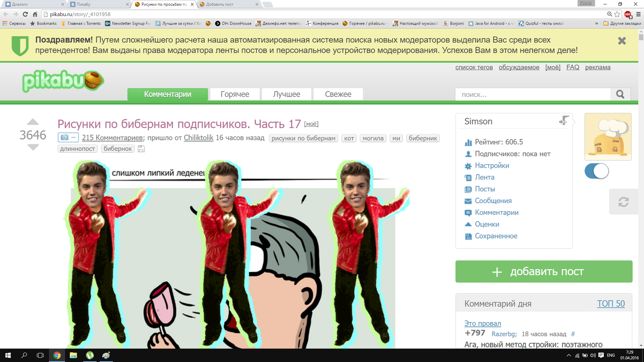Open the ТОП 50 link
The image size is (644, 362).
coord(611,304)
